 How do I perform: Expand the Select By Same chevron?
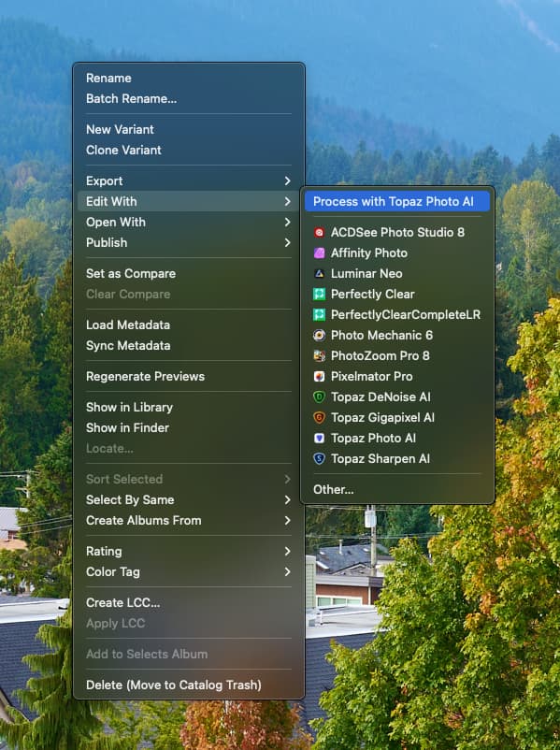287,499
